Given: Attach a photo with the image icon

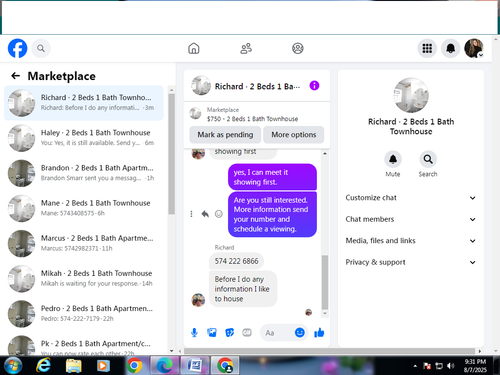Looking at the screenshot, I should [212, 332].
